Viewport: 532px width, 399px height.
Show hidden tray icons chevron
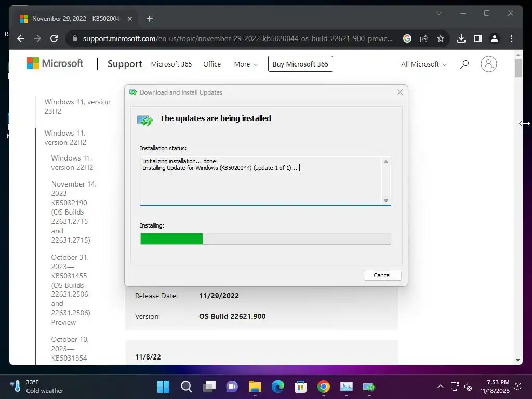tap(441, 387)
